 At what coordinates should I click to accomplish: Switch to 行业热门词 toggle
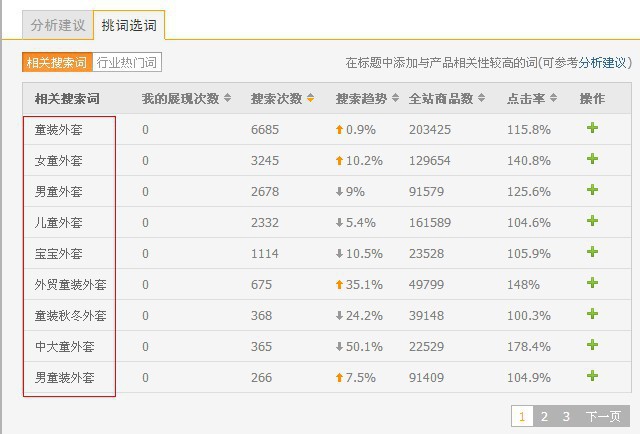(x=126, y=63)
